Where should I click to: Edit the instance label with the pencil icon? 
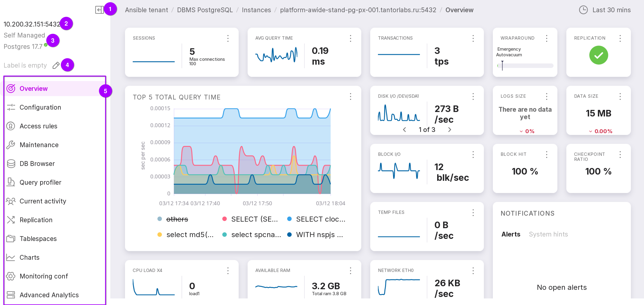click(56, 65)
